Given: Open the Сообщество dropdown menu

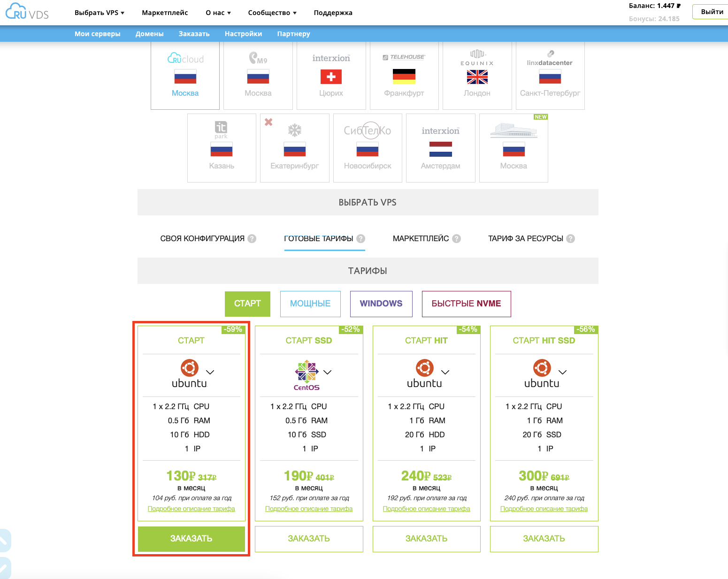Looking at the screenshot, I should [x=272, y=13].
